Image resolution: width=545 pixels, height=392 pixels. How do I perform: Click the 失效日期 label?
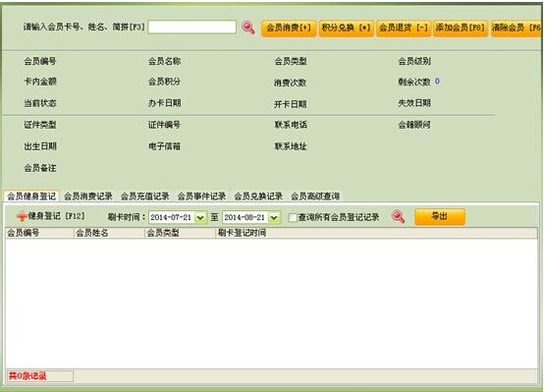point(414,103)
